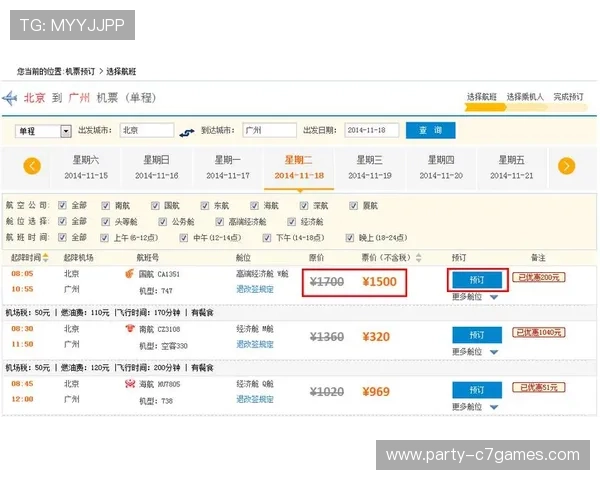Go to previous week with left arrow
The width and height of the screenshot is (600, 480).
pyautogui.click(x=32, y=166)
